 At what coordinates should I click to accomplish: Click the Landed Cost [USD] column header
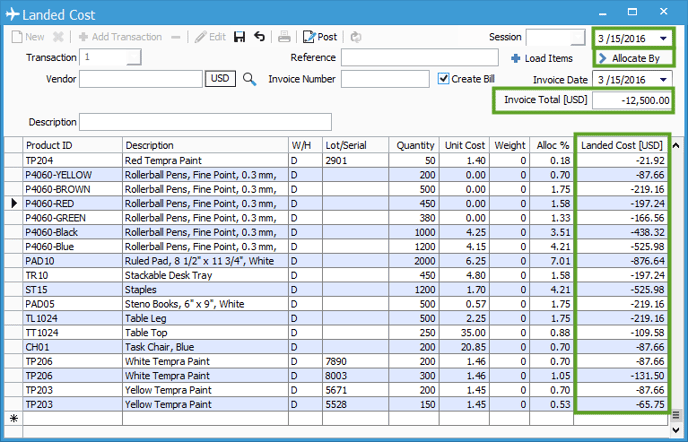click(x=622, y=145)
